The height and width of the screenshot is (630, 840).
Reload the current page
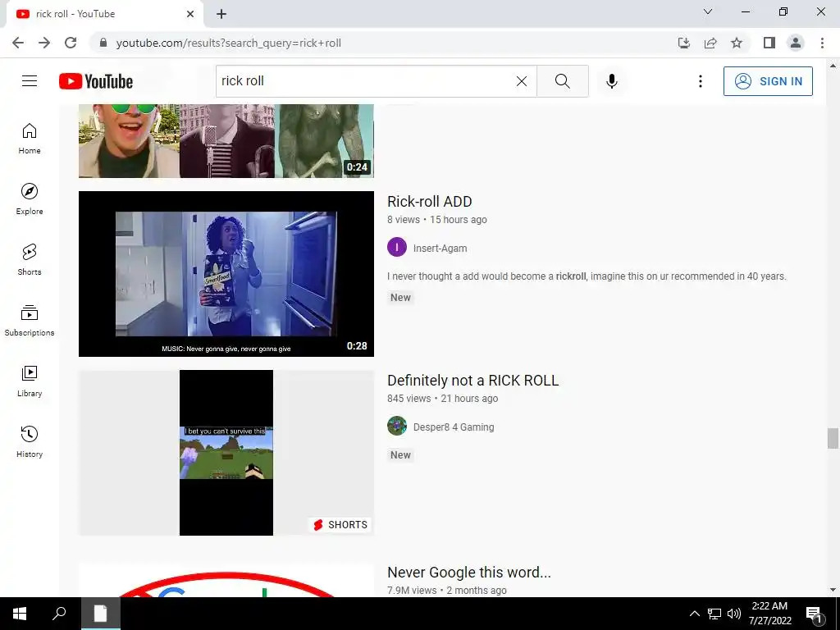pos(71,43)
